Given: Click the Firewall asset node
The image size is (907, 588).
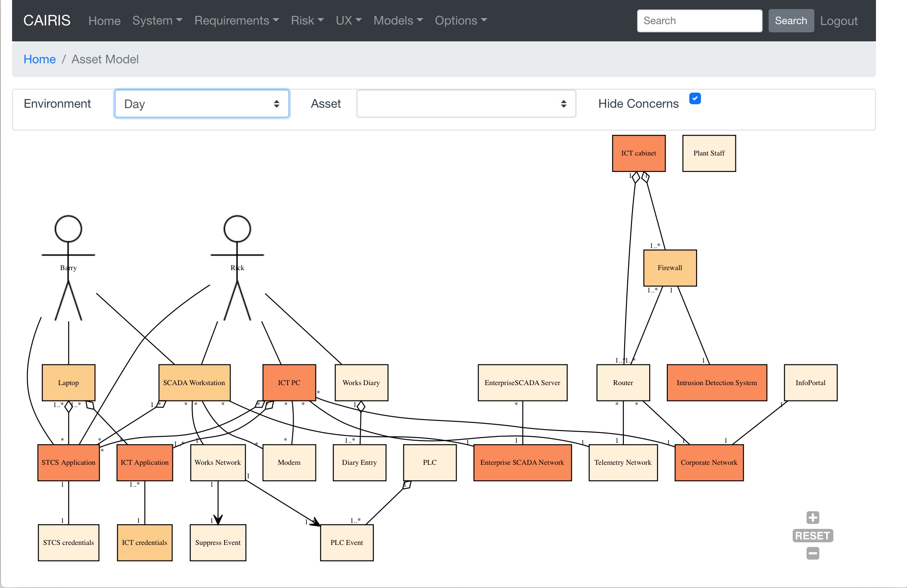Looking at the screenshot, I should click(670, 268).
